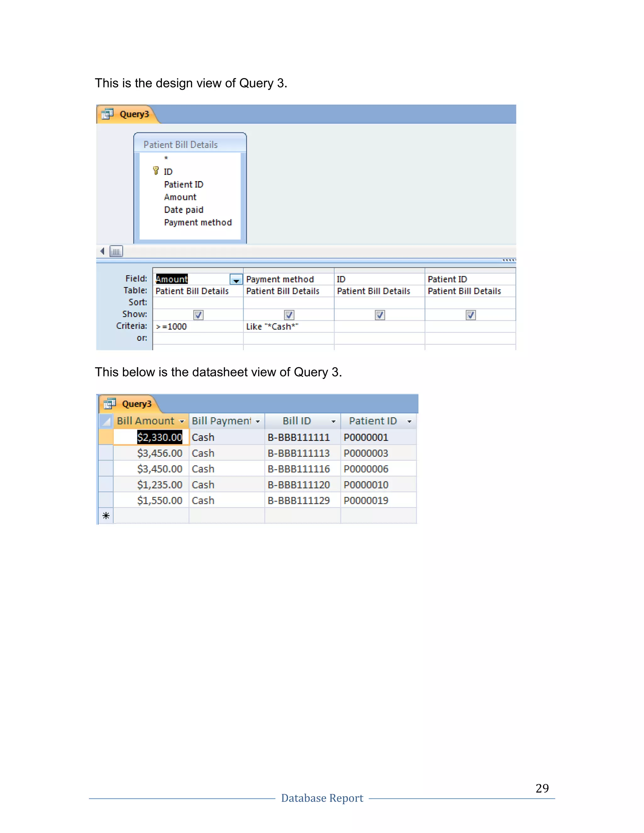Click the P0000001 cell
Screen dimensions: 644x833
379,437
